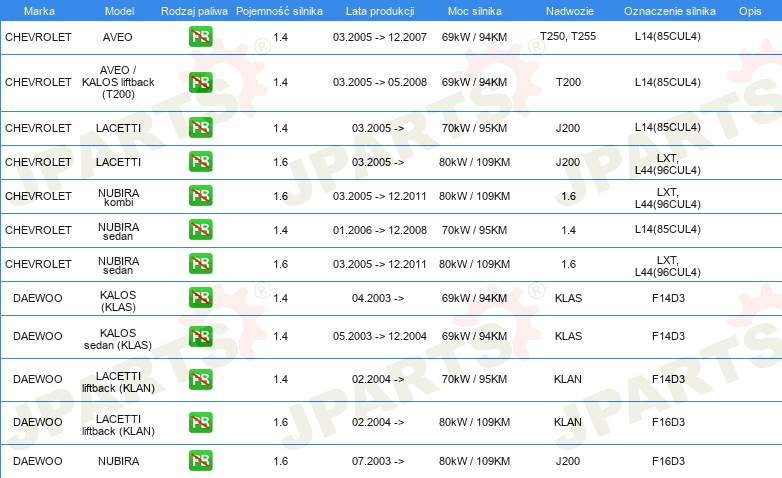Click the 07.2003 -> production years cell
Screen dimensions: 782x478
378,461
